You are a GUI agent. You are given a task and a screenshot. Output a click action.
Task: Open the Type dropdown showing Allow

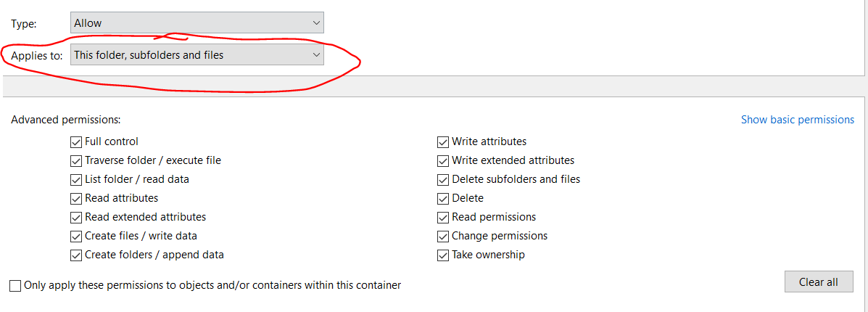click(x=197, y=22)
